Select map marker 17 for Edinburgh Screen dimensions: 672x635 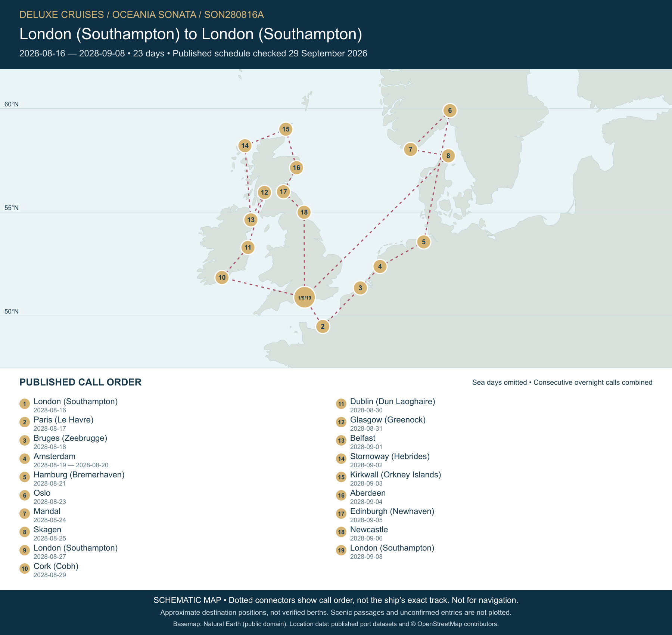pyautogui.click(x=283, y=192)
